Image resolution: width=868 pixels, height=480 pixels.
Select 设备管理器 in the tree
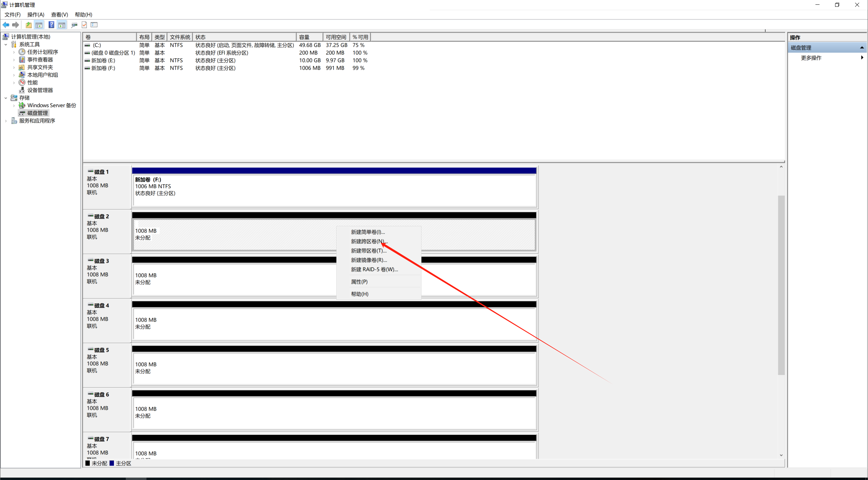click(x=40, y=90)
